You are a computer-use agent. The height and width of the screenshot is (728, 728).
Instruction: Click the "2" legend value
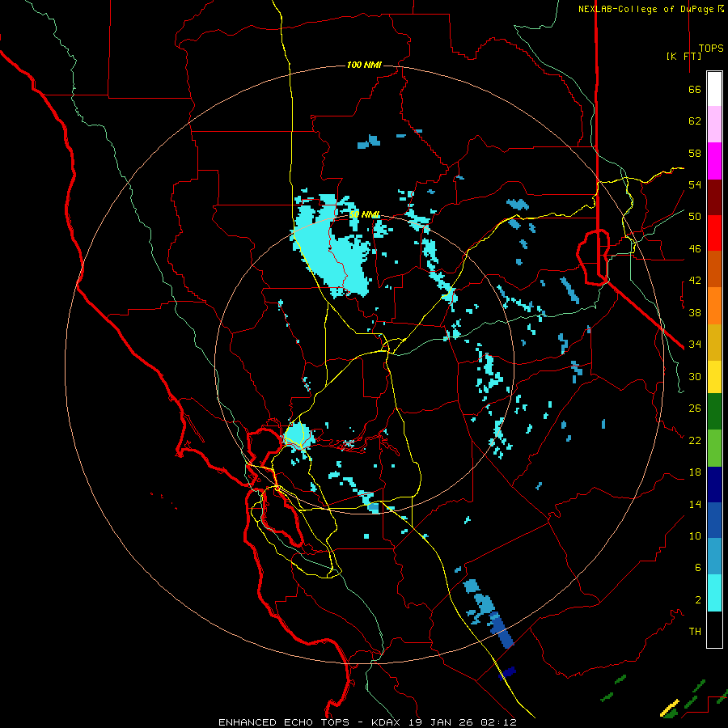698,600
